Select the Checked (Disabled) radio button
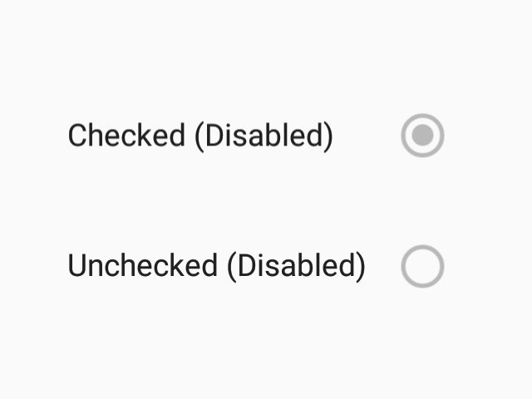Viewport: 532px width, 399px height. pos(422,135)
